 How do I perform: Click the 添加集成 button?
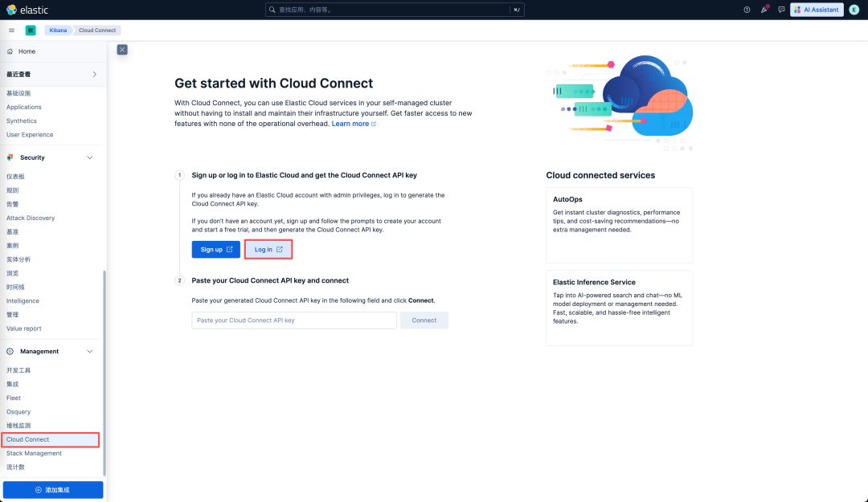[53, 490]
